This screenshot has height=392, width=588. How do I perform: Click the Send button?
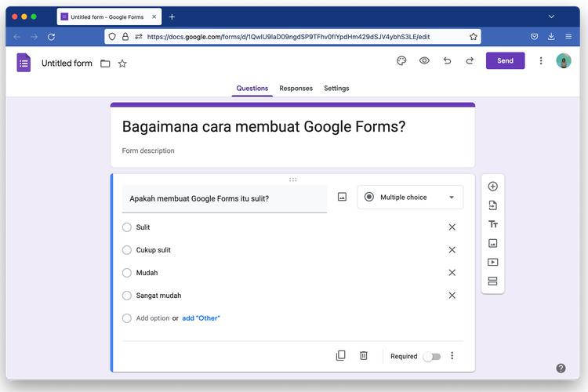point(505,61)
